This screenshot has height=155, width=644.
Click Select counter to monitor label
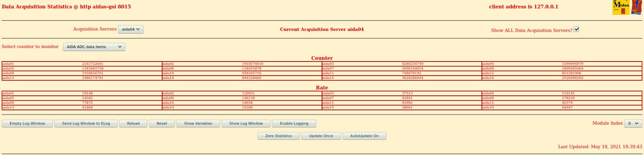[30, 47]
